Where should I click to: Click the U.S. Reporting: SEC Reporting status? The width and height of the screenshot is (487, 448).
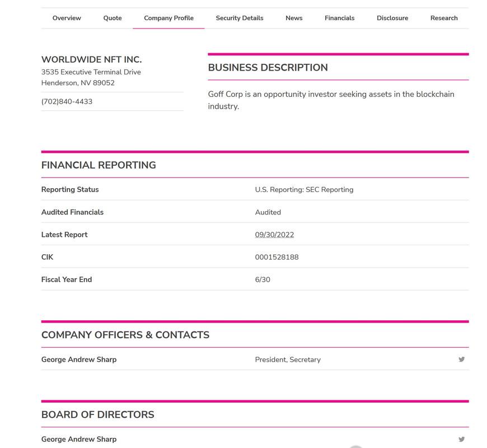[304, 189]
